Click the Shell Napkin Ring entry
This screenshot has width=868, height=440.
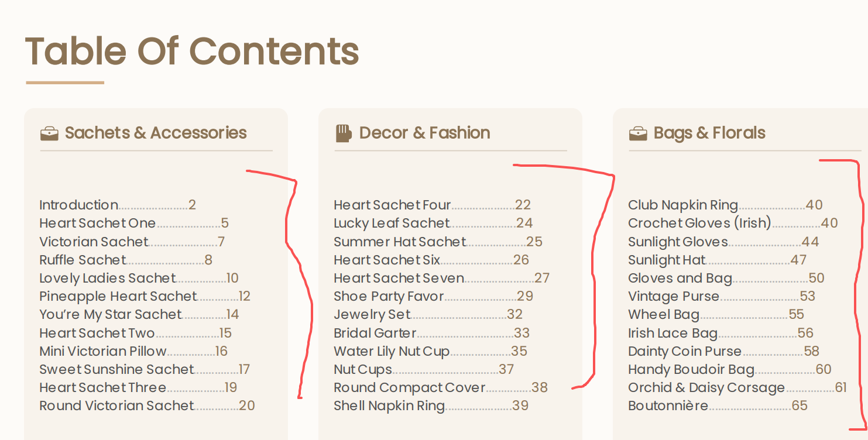coord(431,405)
